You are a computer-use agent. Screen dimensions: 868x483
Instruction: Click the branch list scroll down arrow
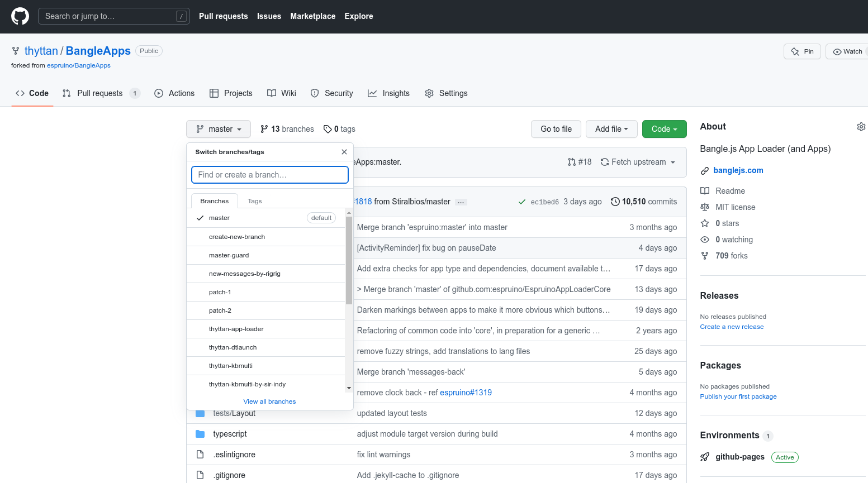point(349,388)
